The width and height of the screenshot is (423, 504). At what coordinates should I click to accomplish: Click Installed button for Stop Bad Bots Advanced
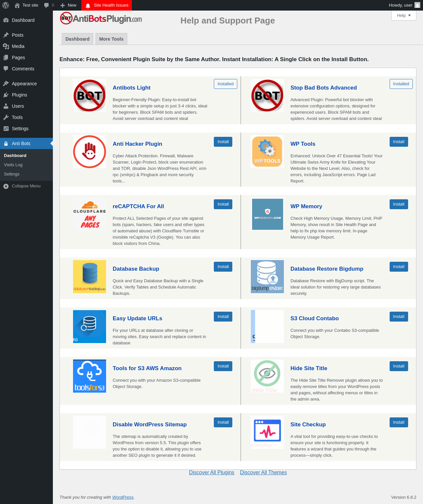click(x=401, y=84)
